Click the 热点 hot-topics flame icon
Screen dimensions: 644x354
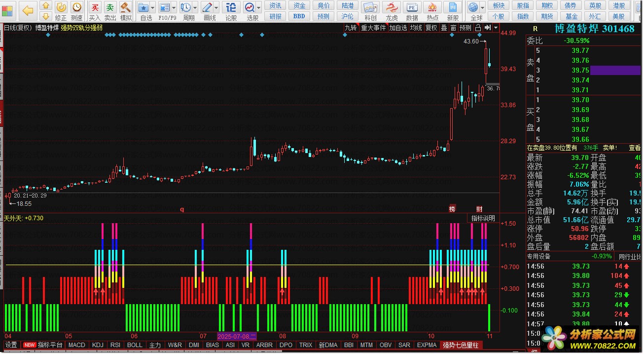pyautogui.click(x=432, y=11)
